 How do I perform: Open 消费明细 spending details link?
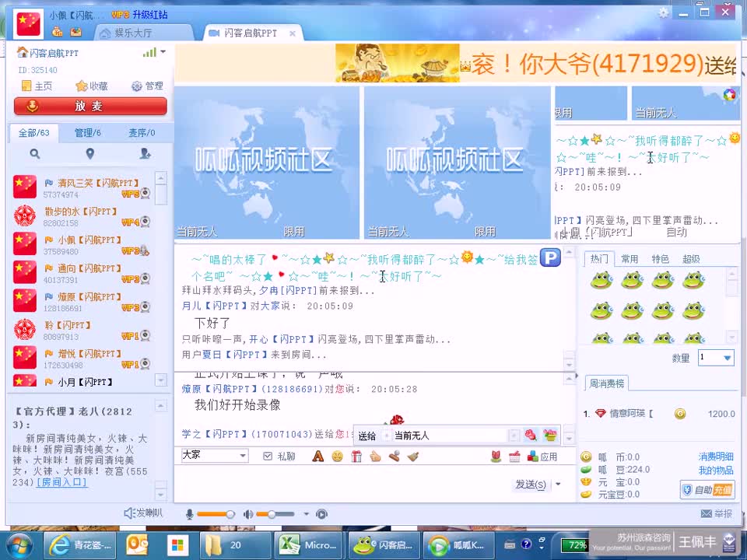(x=716, y=457)
